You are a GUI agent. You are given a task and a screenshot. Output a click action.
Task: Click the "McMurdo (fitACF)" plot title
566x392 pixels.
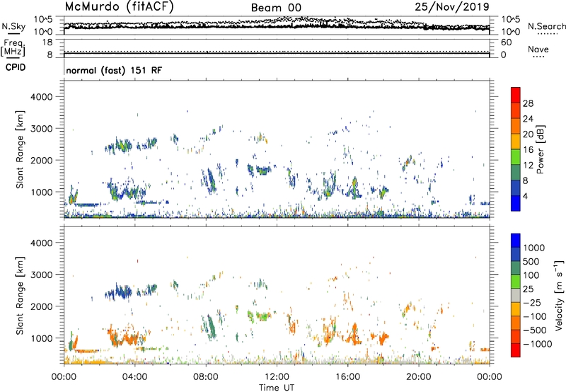[x=119, y=7]
